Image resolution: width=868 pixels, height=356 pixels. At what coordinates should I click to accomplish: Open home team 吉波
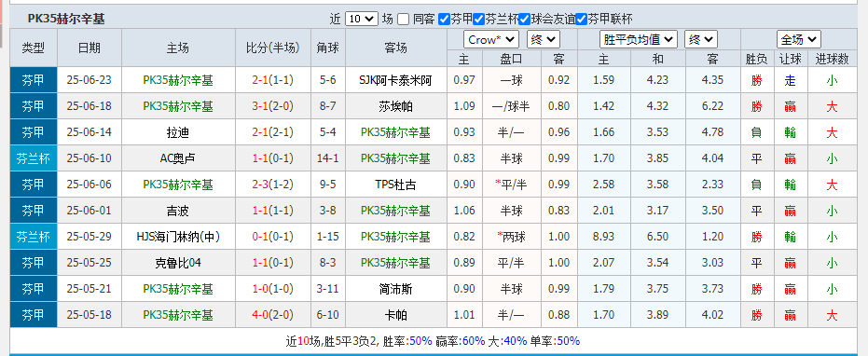click(x=178, y=211)
